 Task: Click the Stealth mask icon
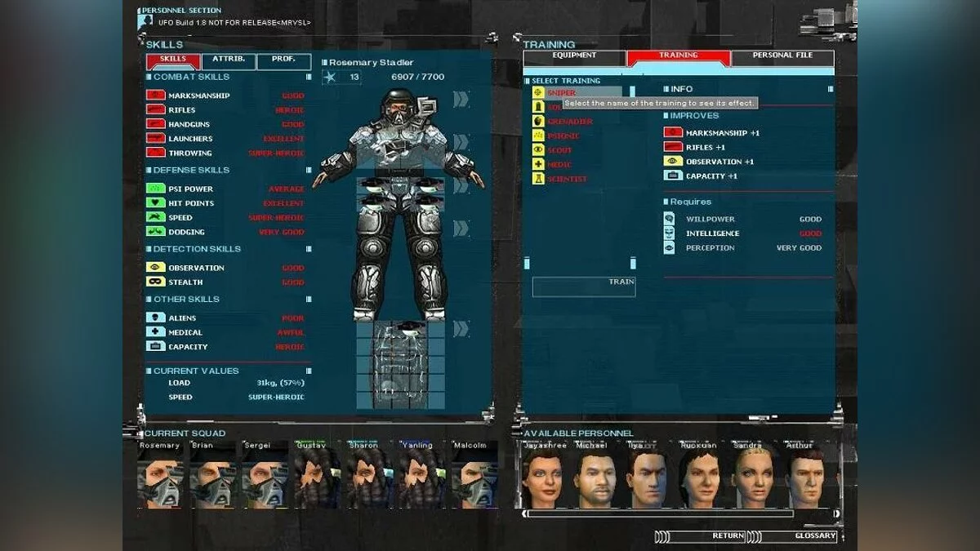155,282
